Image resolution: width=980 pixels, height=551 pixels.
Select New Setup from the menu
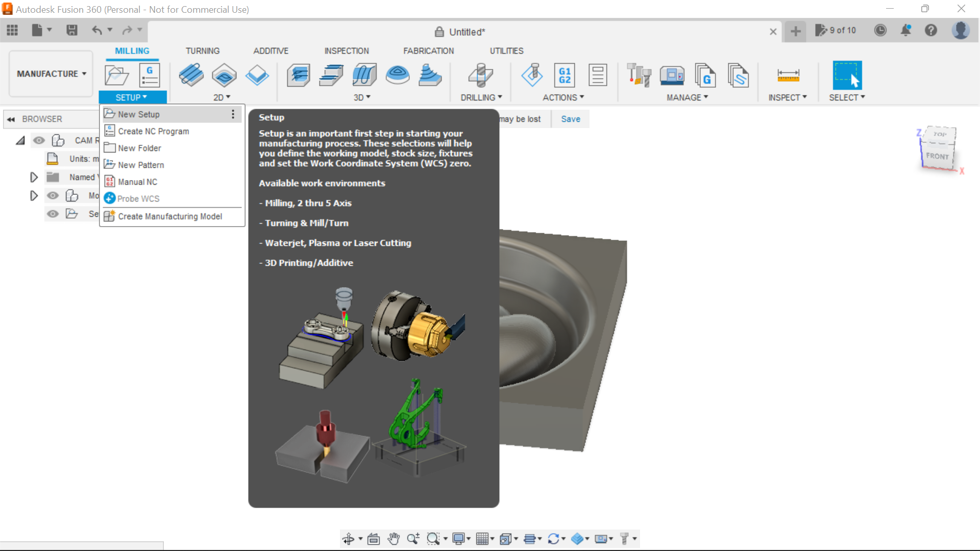click(139, 114)
